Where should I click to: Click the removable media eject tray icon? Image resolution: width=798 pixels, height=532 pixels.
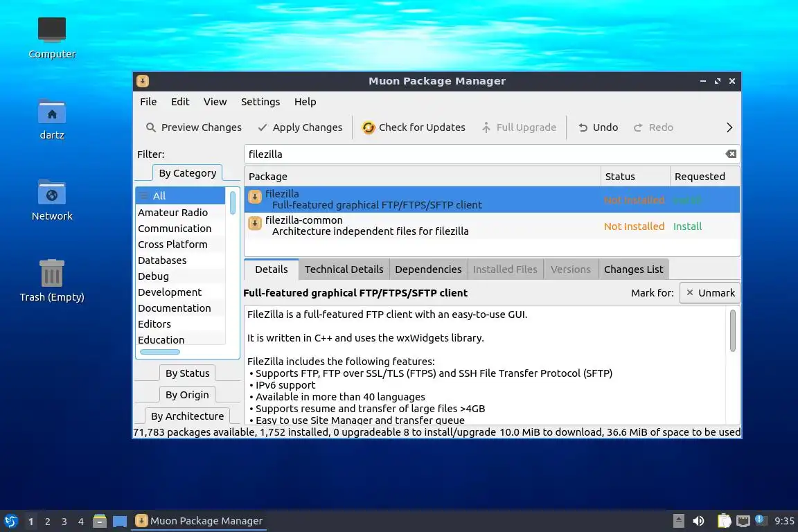point(678,521)
